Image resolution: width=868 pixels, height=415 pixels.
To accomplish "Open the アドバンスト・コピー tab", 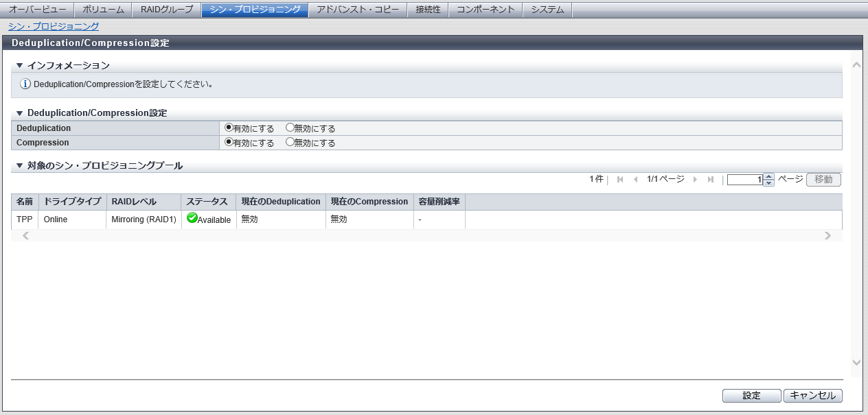I will (357, 10).
